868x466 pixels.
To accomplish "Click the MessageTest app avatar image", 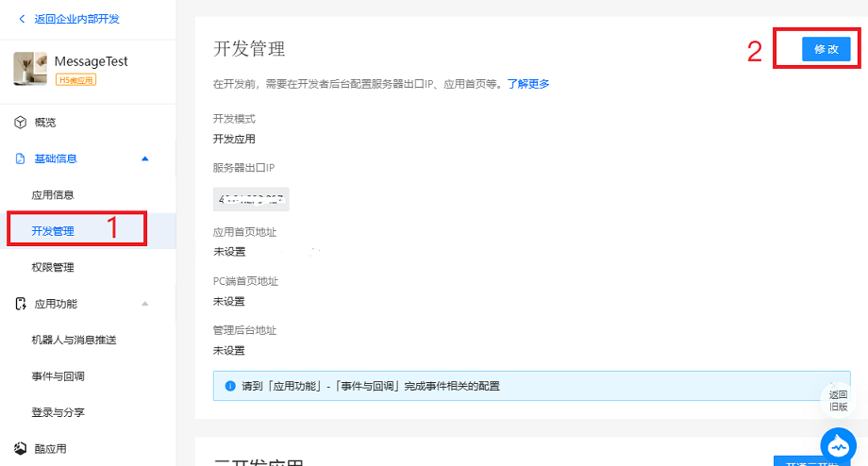I will [30, 69].
